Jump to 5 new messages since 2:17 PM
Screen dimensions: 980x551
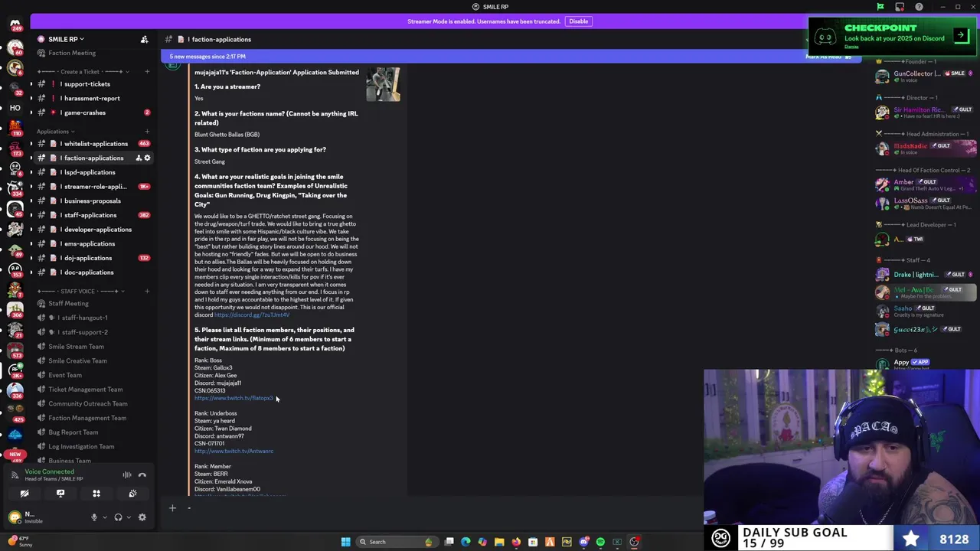coord(207,57)
